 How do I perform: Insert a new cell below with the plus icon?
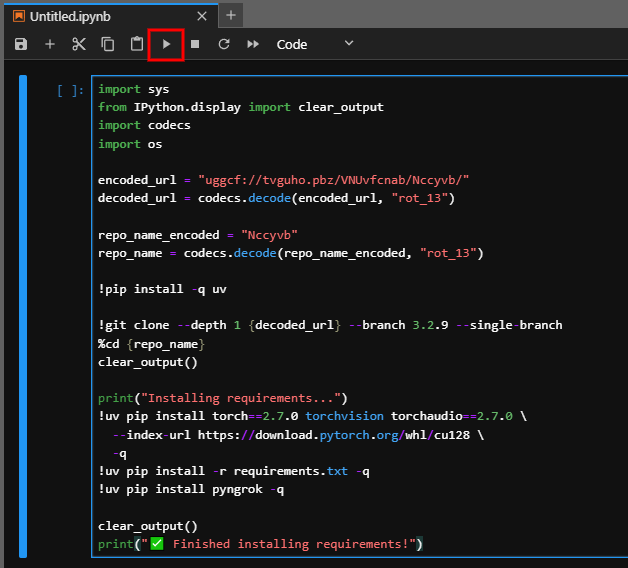(x=50, y=44)
